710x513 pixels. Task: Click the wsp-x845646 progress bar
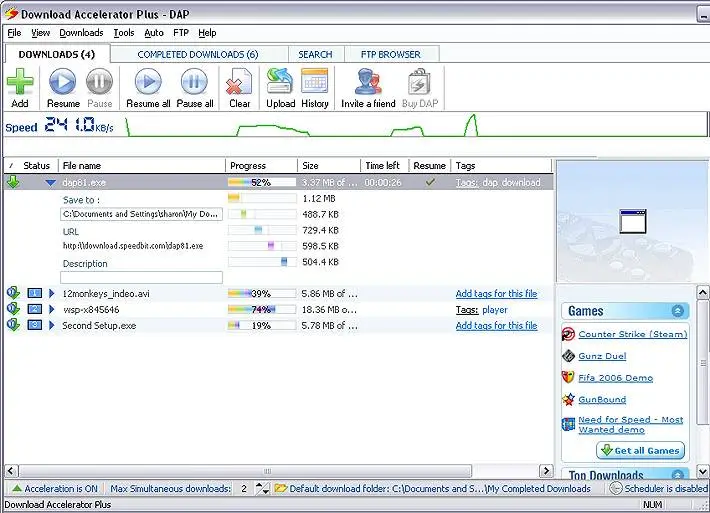(x=262, y=310)
